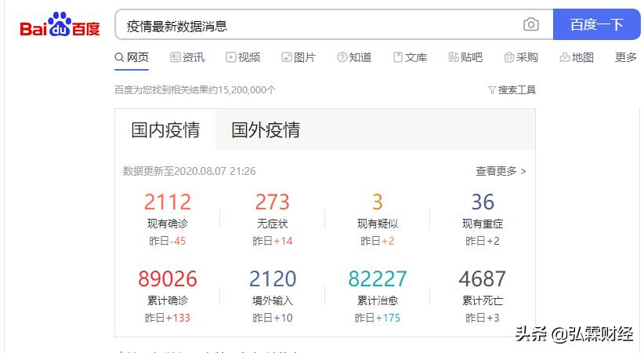
Task: Open the 知道 tab
Action: 354,57
